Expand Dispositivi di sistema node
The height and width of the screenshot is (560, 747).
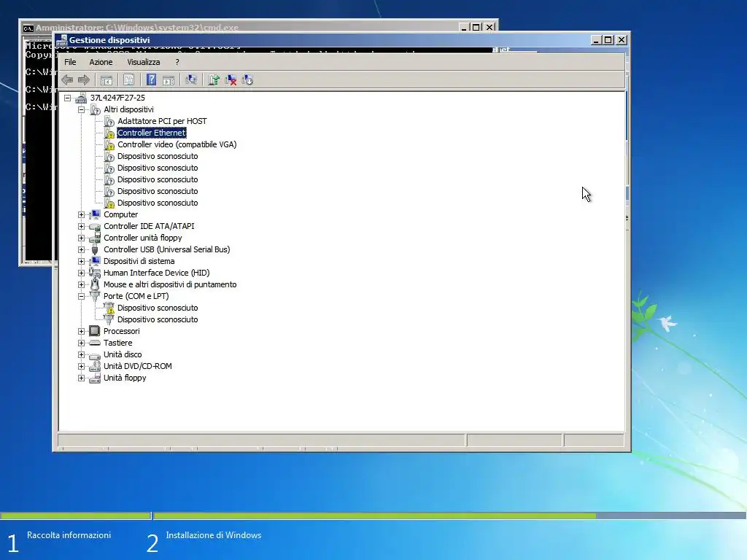(82, 262)
